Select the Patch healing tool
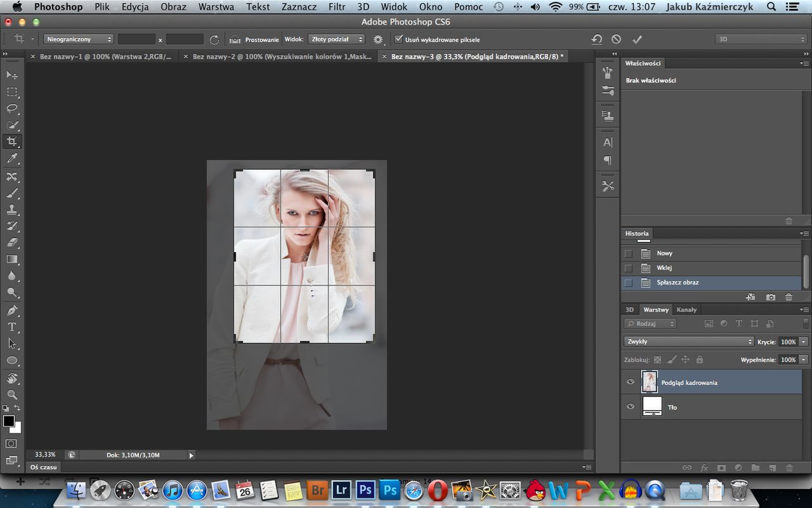Screen dimensions: 812x508 tap(12, 177)
